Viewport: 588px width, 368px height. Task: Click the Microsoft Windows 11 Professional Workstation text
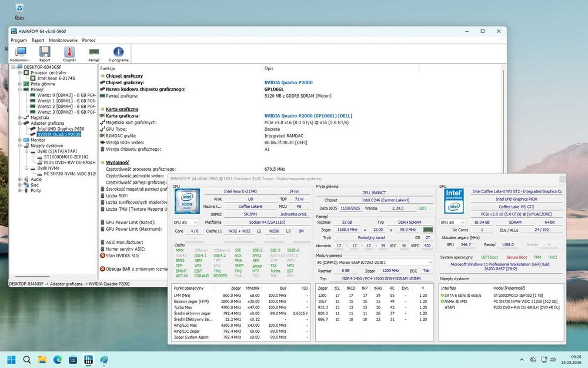pyautogui.click(x=502, y=267)
